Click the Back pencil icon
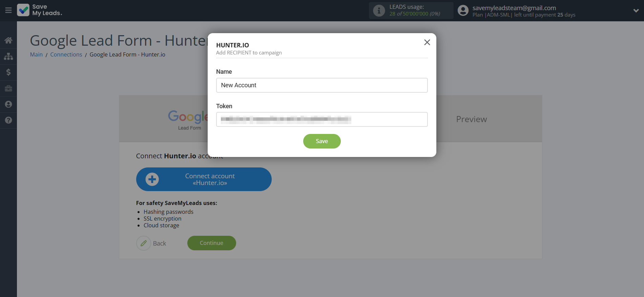 (x=144, y=243)
